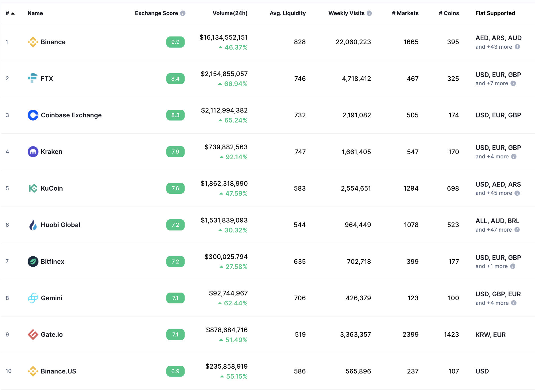
Task: Open the FTX exchange page link
Action: point(47,78)
